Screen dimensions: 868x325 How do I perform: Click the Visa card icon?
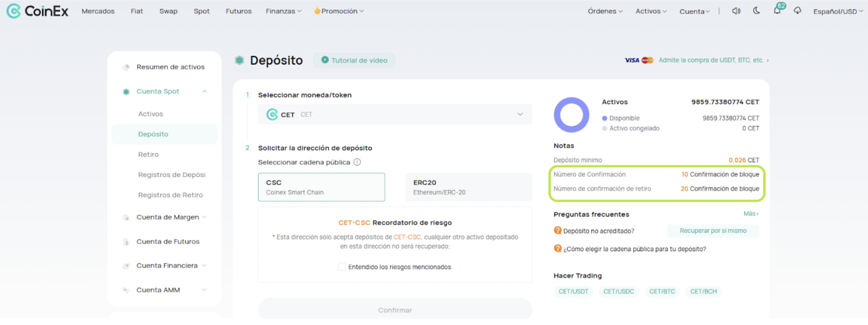click(632, 60)
